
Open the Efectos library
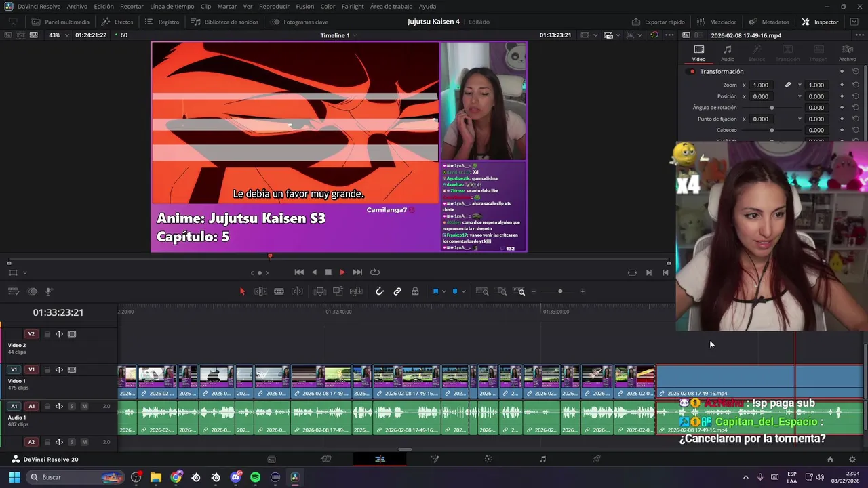point(117,22)
